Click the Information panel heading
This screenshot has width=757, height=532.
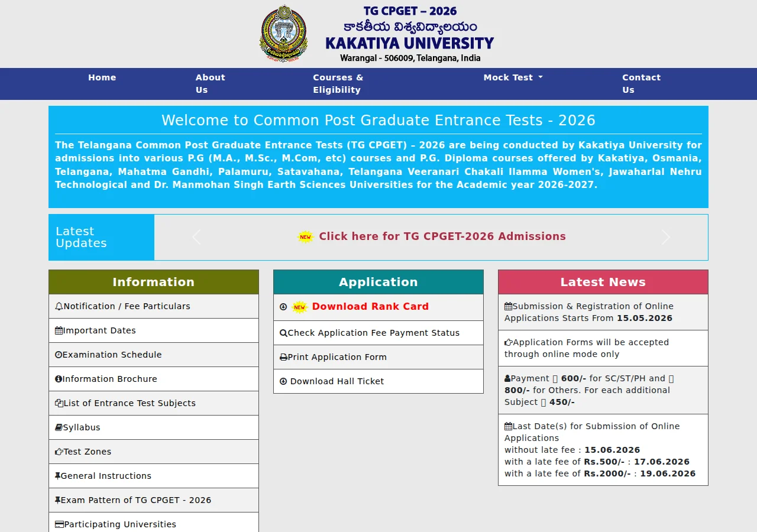point(154,282)
